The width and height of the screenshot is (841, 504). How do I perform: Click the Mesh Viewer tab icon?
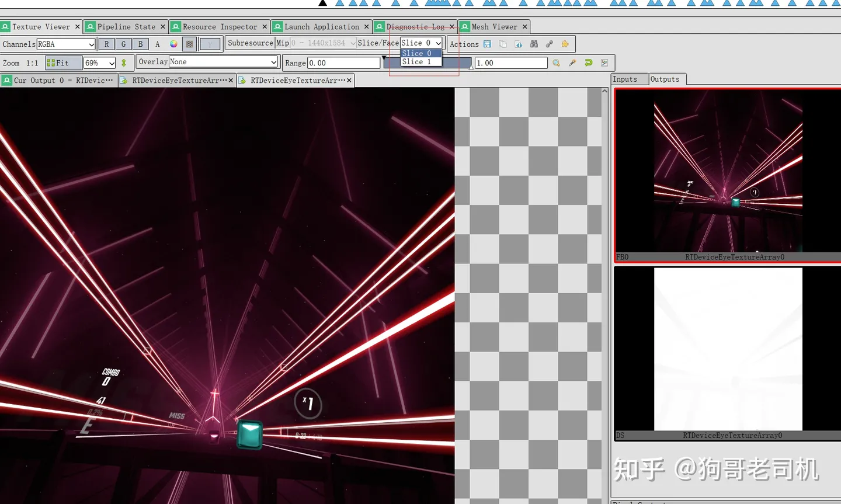pyautogui.click(x=465, y=27)
